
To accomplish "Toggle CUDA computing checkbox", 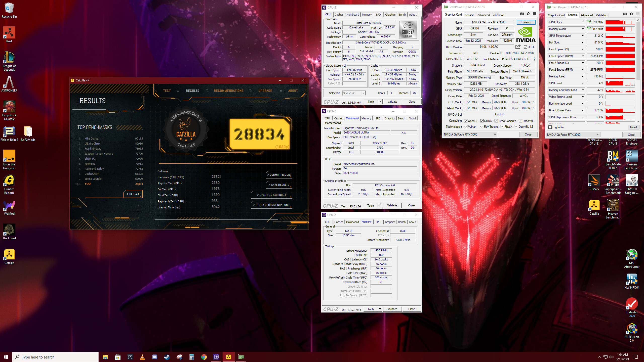I will click(x=482, y=121).
